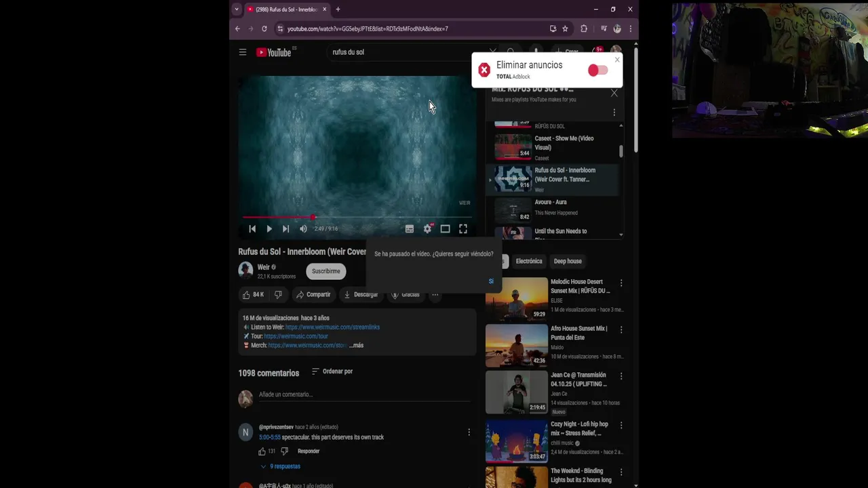Go to the YouTube home logo
The height and width of the screenshot is (488, 868).
click(x=274, y=52)
